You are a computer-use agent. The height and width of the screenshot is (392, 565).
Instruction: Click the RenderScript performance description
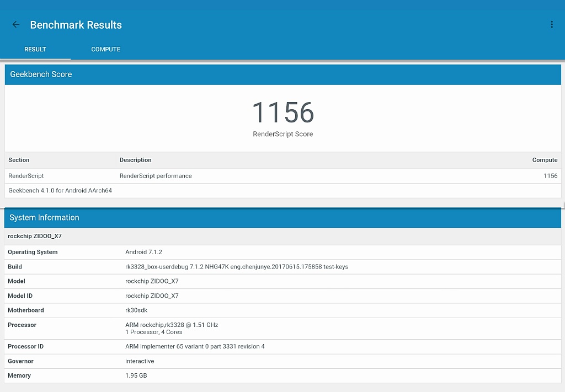[156, 176]
